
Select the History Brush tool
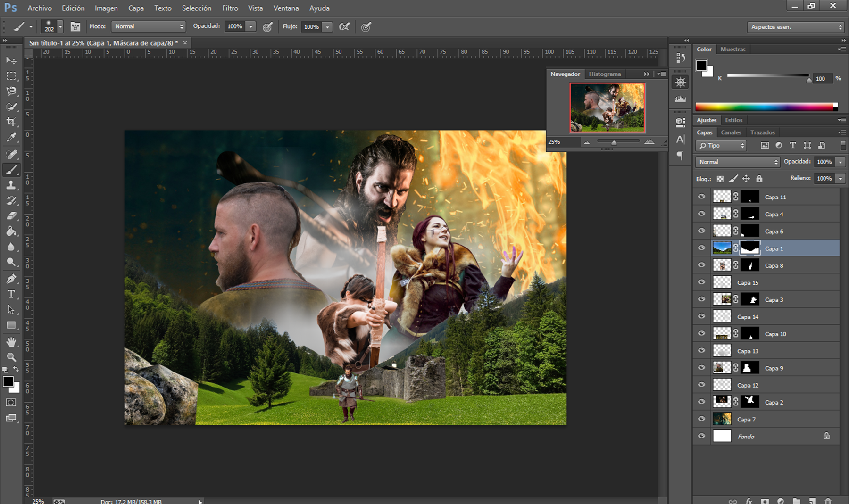coord(11,201)
